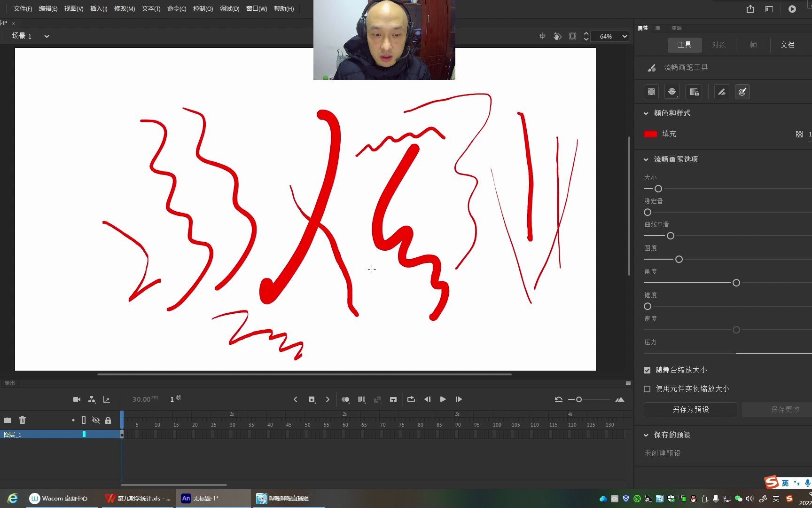Click the object drawing mode icon
The width and height of the screenshot is (812, 508).
point(651,92)
